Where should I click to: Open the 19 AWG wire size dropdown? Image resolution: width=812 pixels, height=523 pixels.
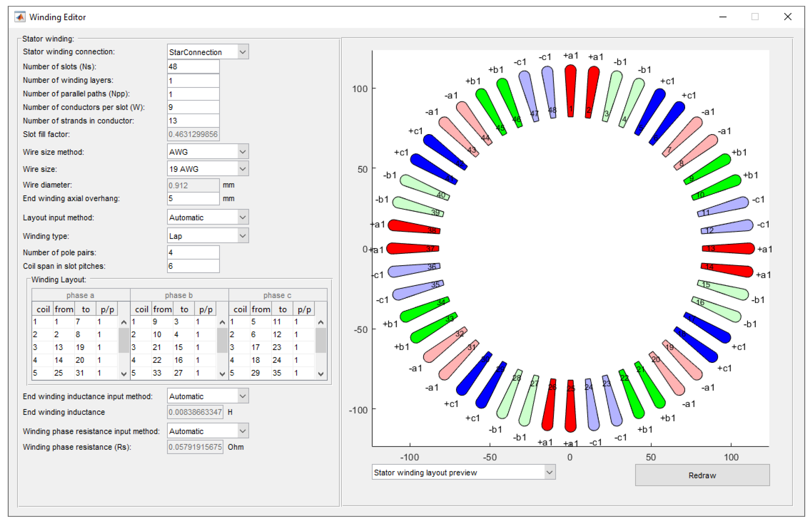click(x=208, y=169)
